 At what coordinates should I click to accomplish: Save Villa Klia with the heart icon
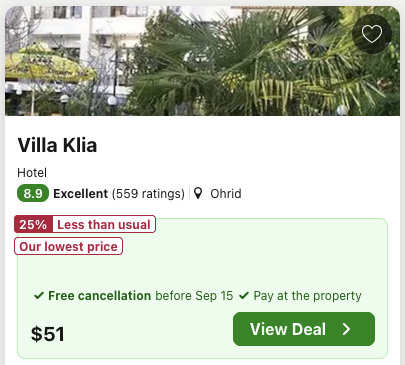372,34
